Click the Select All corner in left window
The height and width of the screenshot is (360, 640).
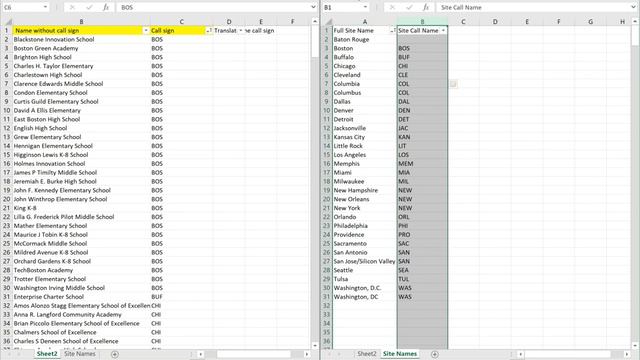8,22
